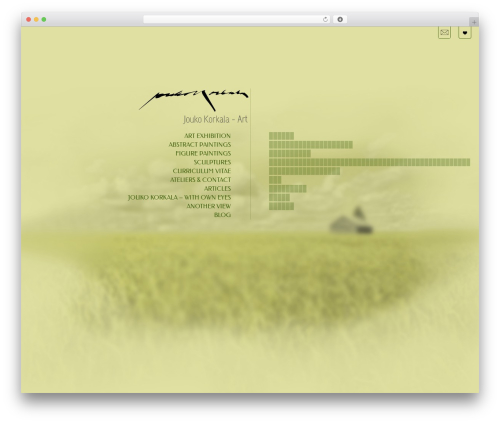Click the short bar beside Ateliers & Contact
Image resolution: width=500 pixels, height=423 pixels.
(x=275, y=180)
